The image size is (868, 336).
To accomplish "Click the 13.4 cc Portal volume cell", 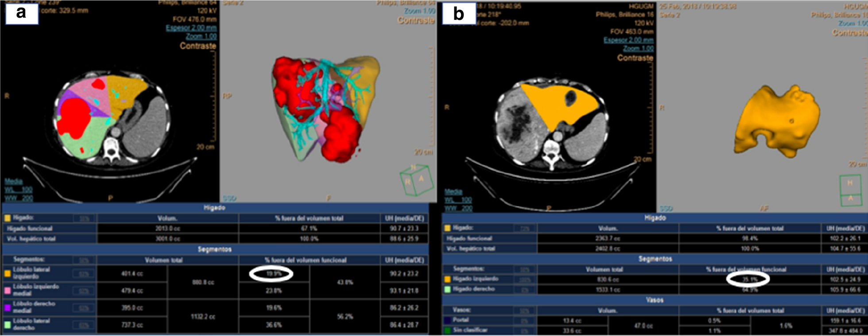I will click(x=573, y=320).
